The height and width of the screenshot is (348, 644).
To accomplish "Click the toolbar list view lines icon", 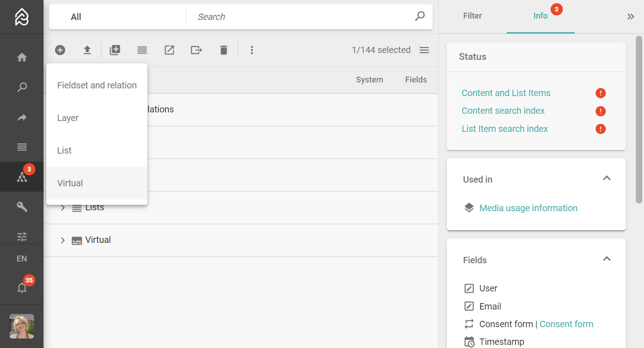I will [142, 50].
